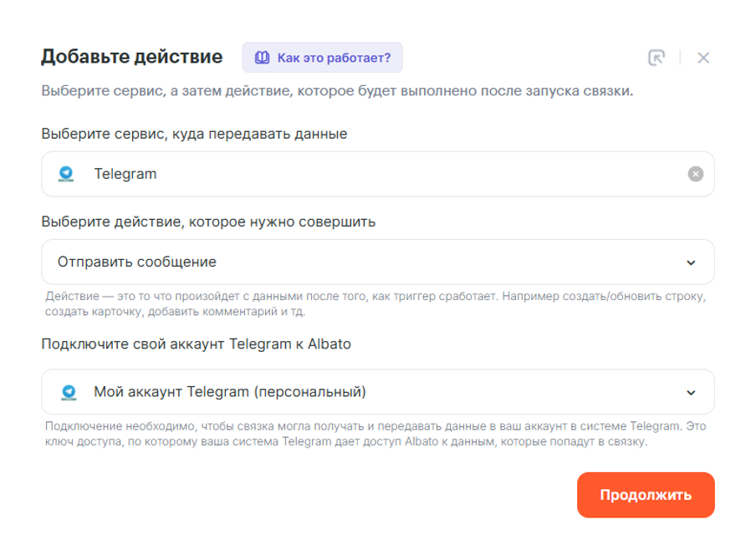The image size is (756, 560).
Task: Open the 'Мой аккаунт Telegram (персональный)' dropdown
Action: [x=377, y=392]
